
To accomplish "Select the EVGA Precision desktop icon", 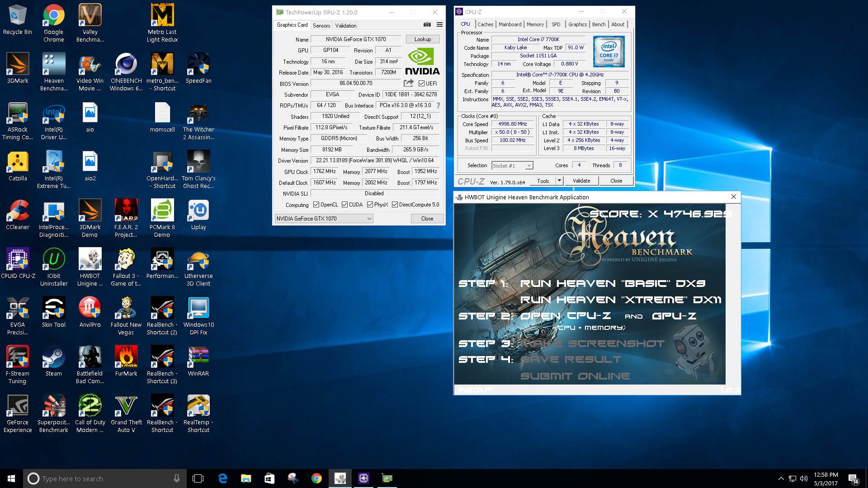I will pos(18,316).
